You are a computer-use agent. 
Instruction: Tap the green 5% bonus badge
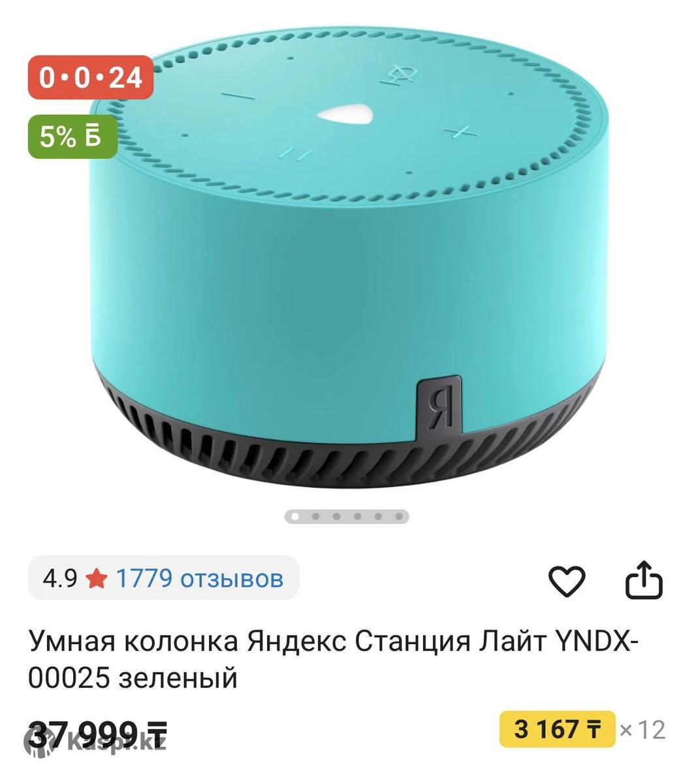pyautogui.click(x=72, y=137)
